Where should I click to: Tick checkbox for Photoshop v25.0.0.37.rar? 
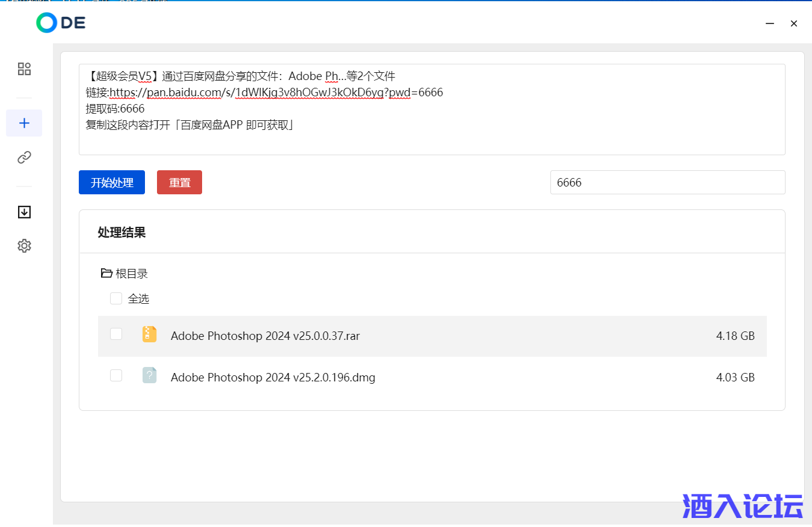pyautogui.click(x=116, y=334)
